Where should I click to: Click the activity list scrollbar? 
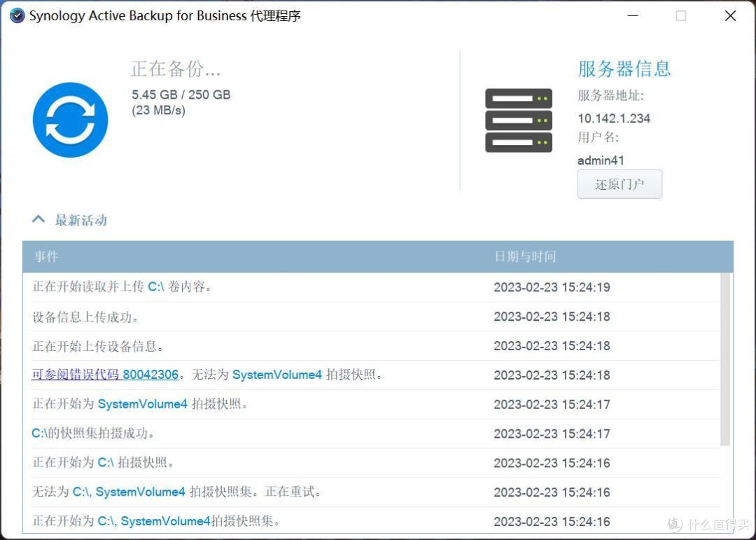coord(725,359)
